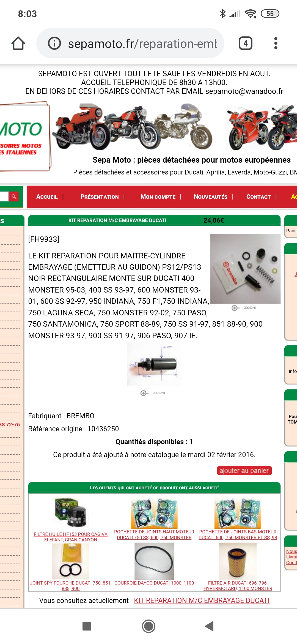This screenshot has height=644, width=297.
Task: Open the Nouveautés menu item
Action: click(x=211, y=197)
